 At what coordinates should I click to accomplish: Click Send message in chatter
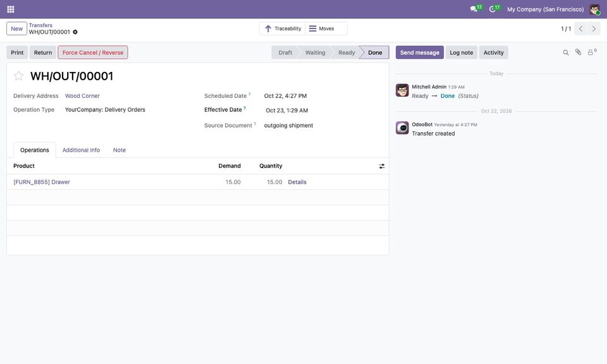(420, 52)
